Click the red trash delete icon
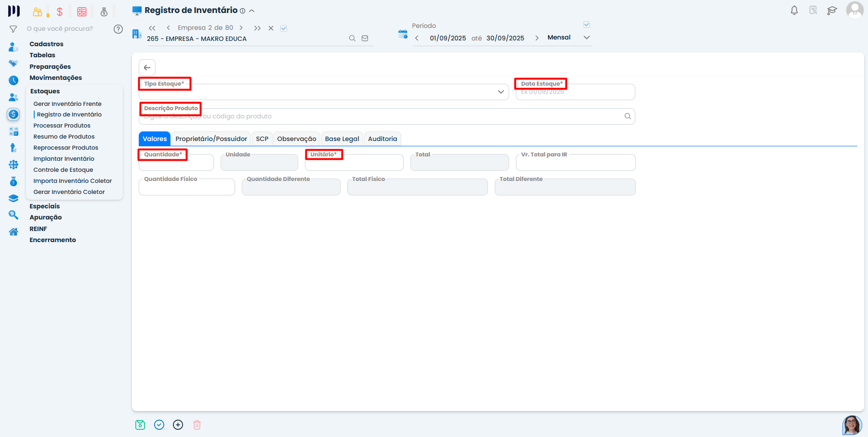 (x=197, y=424)
